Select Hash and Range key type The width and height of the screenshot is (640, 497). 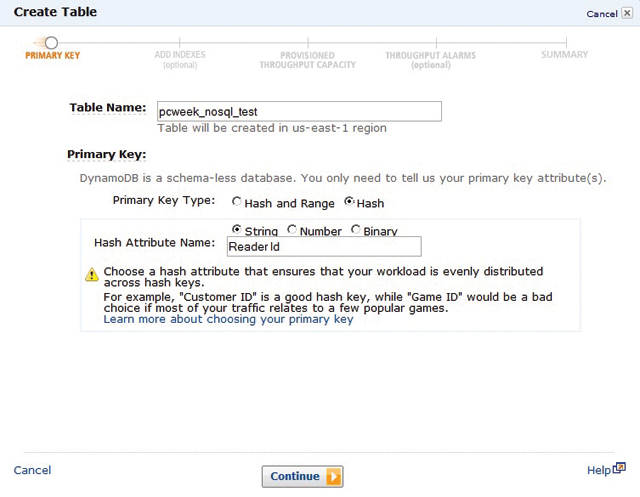(x=236, y=202)
